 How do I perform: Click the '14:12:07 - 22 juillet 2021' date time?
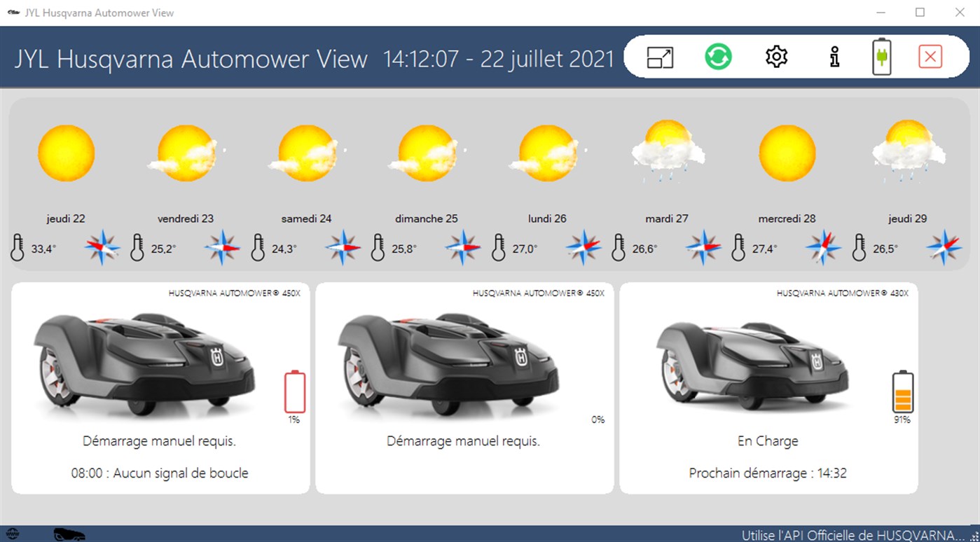point(499,58)
